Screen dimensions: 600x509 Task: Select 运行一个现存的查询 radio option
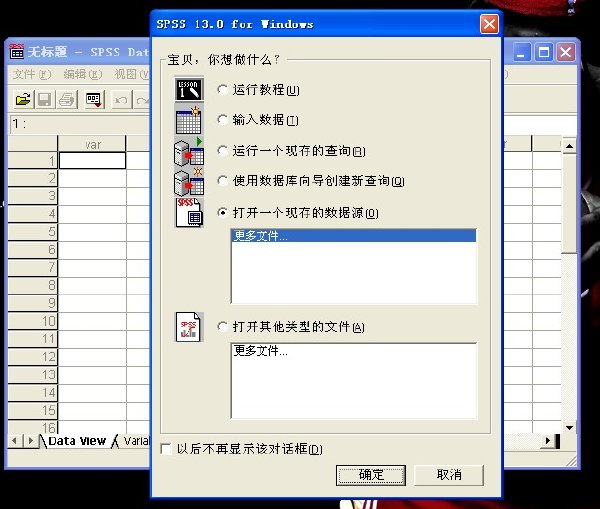click(222, 150)
